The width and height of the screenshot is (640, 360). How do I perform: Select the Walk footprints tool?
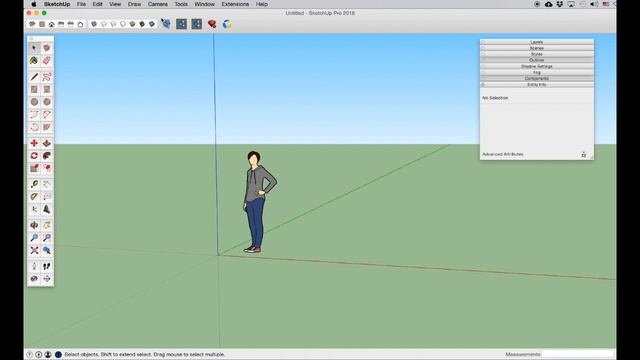tap(47, 267)
